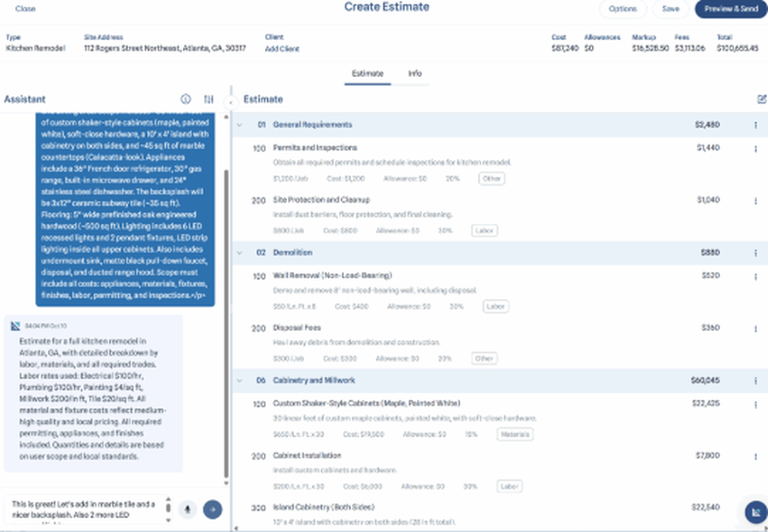This screenshot has width=768, height=532.
Task: Collapse the 06 Cabinetry and Millwork section
Action: point(241,380)
